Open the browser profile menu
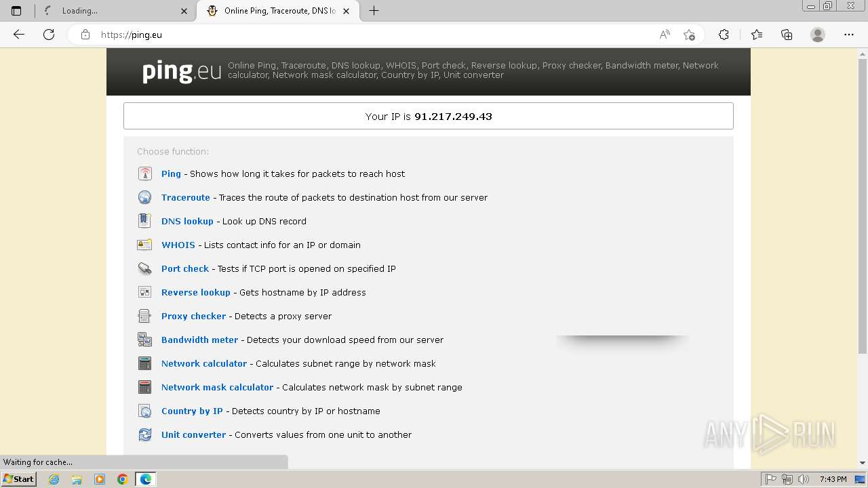Image resolution: width=868 pixels, height=488 pixels. pos(818,35)
